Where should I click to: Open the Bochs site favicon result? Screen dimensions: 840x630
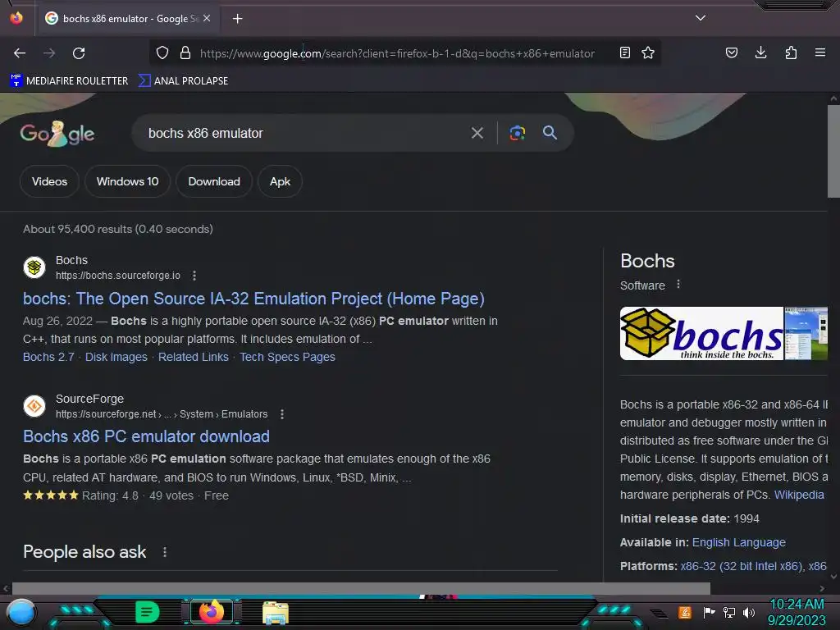tap(34, 267)
